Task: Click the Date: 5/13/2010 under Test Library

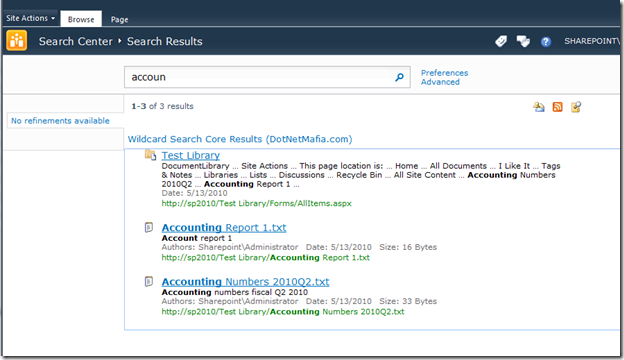Action: [194, 193]
